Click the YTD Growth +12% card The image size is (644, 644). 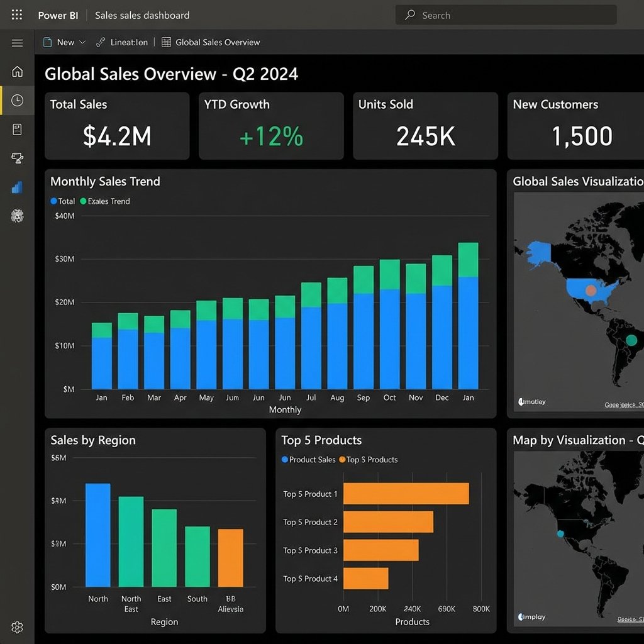point(270,125)
